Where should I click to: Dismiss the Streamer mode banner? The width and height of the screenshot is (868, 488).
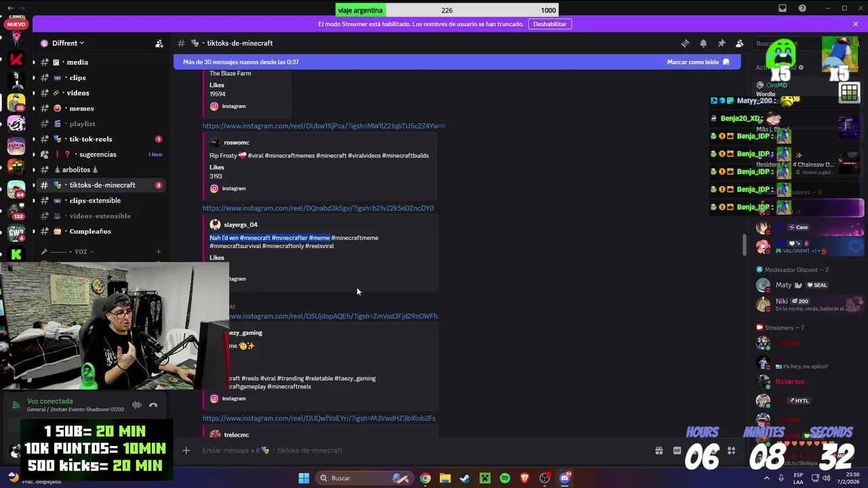pyautogui.click(x=856, y=24)
